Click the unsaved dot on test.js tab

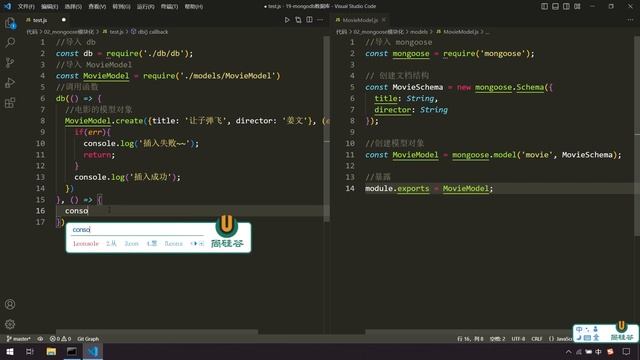click(64, 20)
